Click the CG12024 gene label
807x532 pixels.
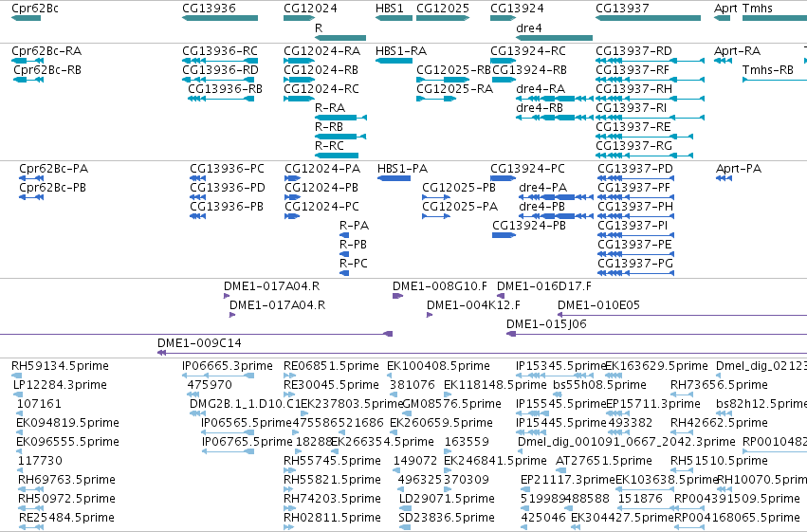310,9
